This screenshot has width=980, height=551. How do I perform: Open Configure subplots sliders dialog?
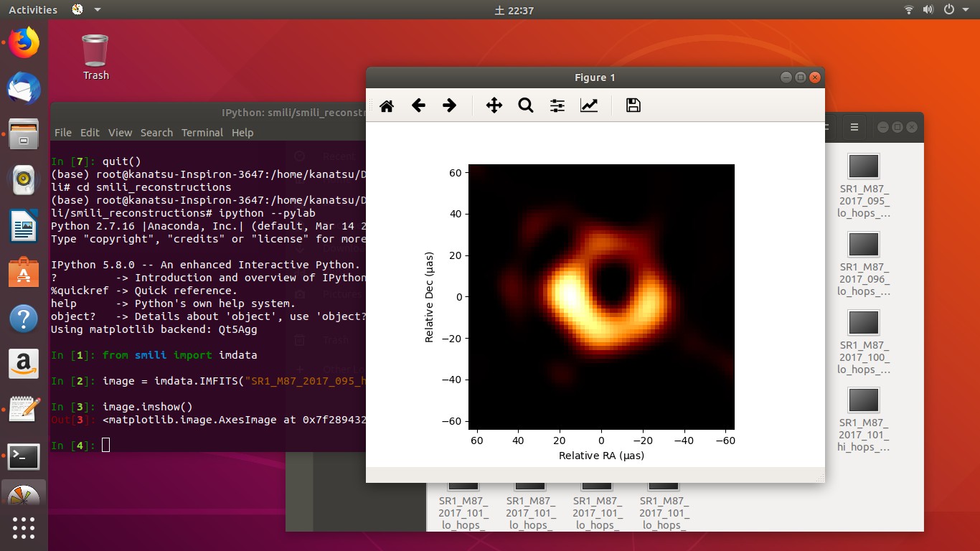(557, 106)
